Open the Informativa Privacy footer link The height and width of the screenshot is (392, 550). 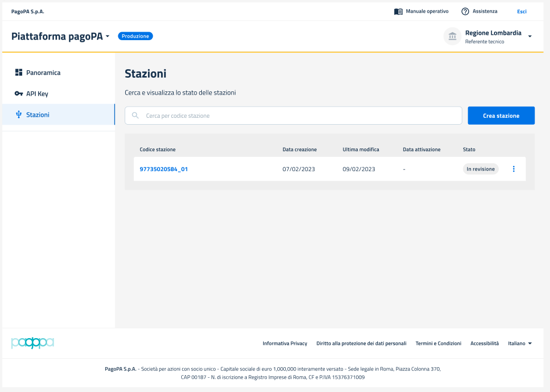tap(285, 343)
